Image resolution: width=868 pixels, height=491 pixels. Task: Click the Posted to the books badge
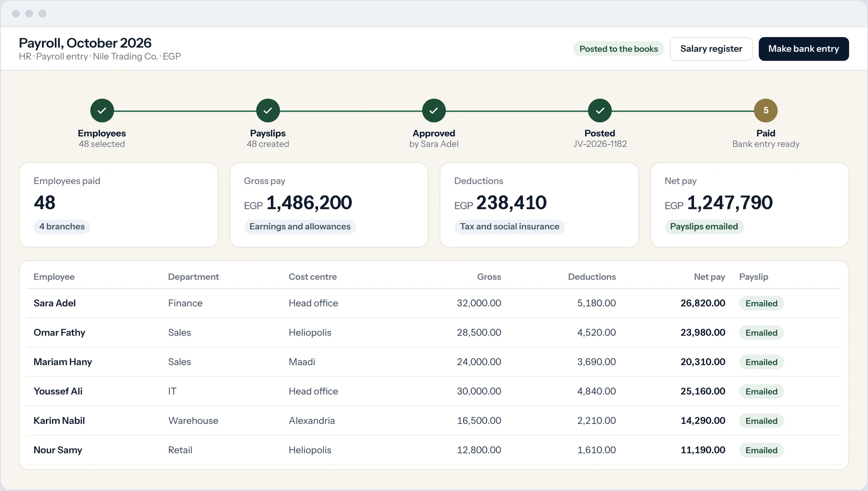[x=618, y=49]
